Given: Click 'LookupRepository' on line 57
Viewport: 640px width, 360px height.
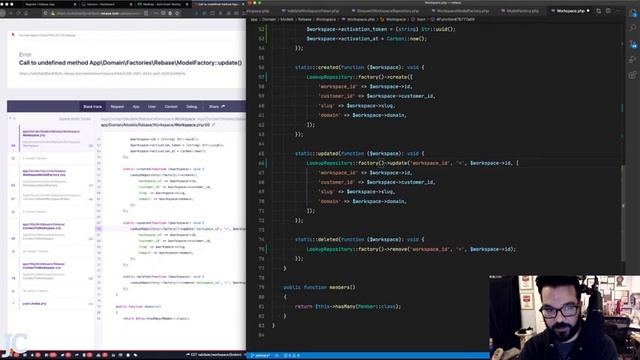Looking at the screenshot, I should point(329,77).
